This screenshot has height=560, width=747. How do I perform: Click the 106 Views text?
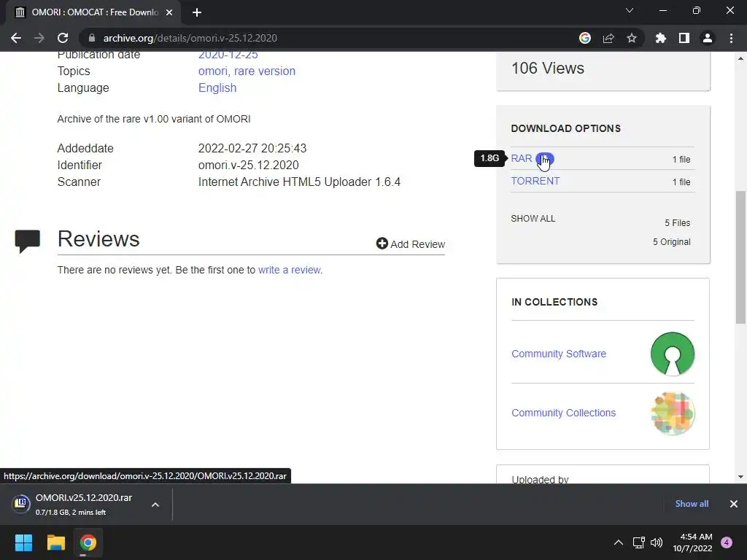(x=547, y=68)
